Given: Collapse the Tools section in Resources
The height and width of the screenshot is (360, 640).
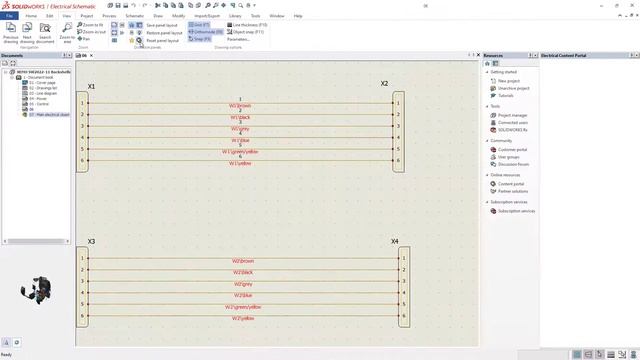Looking at the screenshot, I should pyautogui.click(x=487, y=106).
